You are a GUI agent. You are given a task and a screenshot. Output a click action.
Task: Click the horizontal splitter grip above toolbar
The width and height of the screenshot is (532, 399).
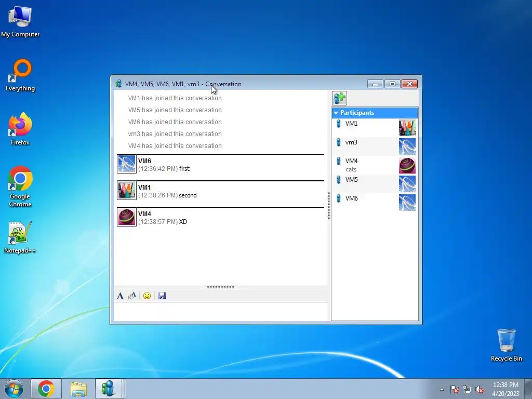click(220, 287)
